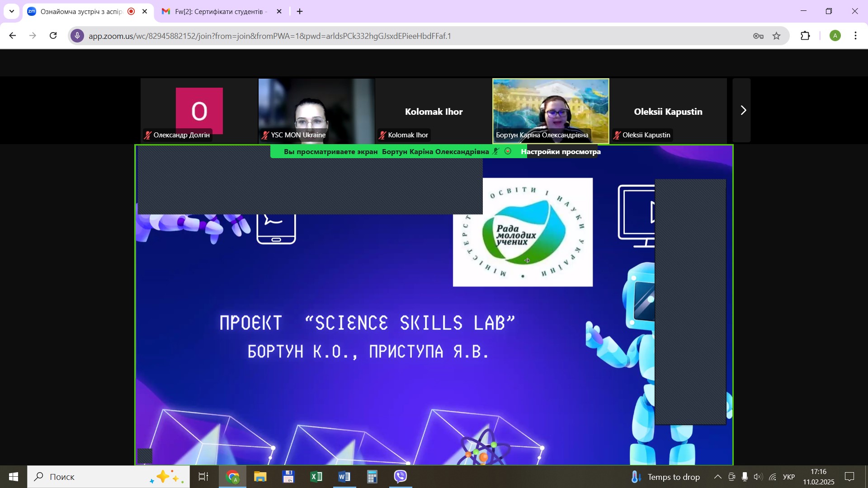
Task: Select the Олександр Долгін participant tile
Action: (x=199, y=111)
